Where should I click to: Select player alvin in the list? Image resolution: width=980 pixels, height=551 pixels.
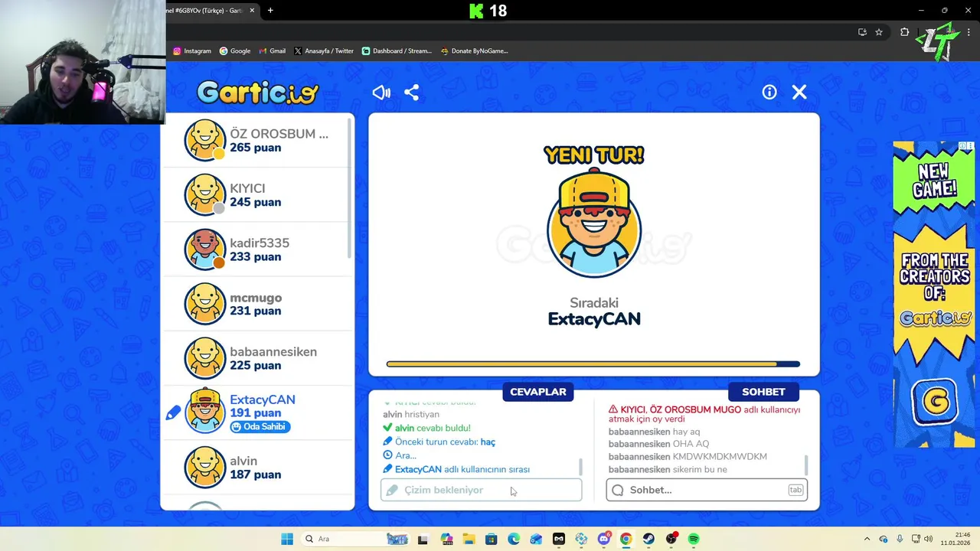[257, 467]
